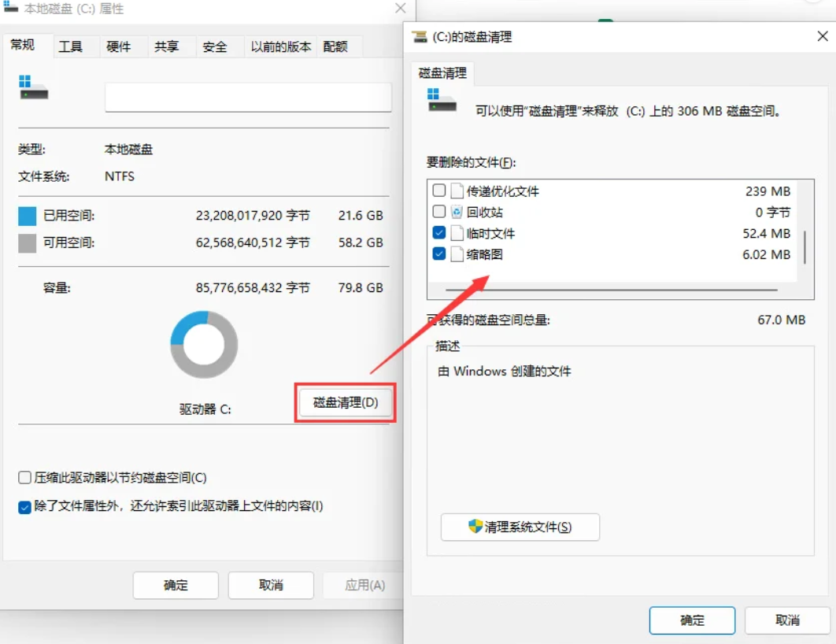836x644 pixels.
Task: Open the 配额 tab
Action: (335, 47)
